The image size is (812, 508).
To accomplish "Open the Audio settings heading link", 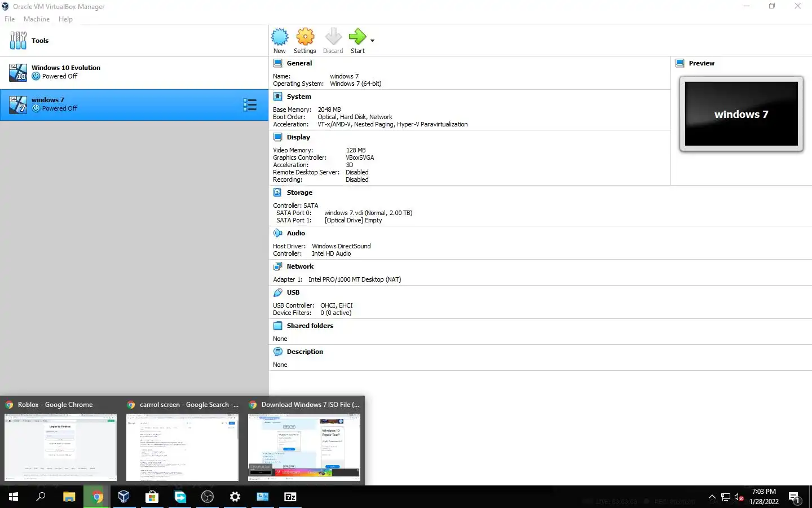I will pyautogui.click(x=296, y=233).
